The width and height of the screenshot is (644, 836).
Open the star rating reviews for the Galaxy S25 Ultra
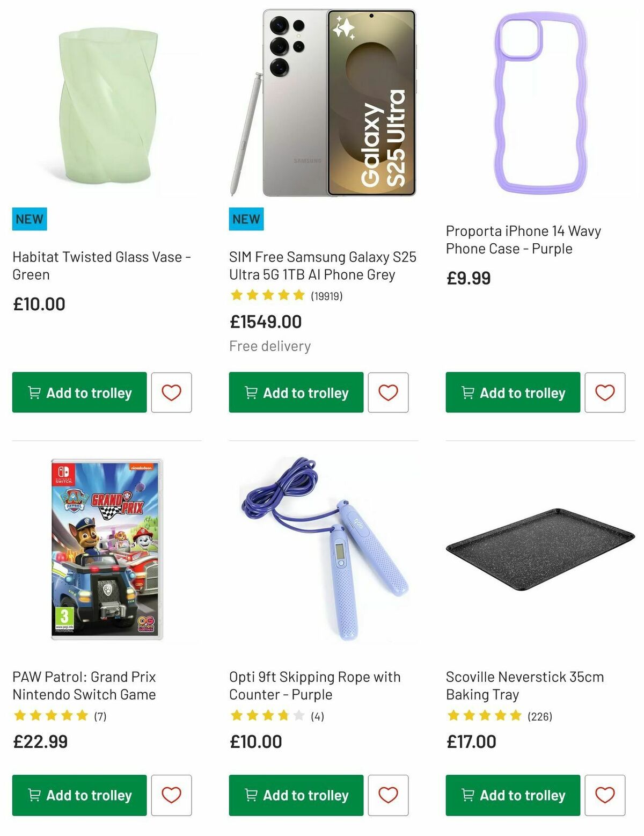(267, 294)
